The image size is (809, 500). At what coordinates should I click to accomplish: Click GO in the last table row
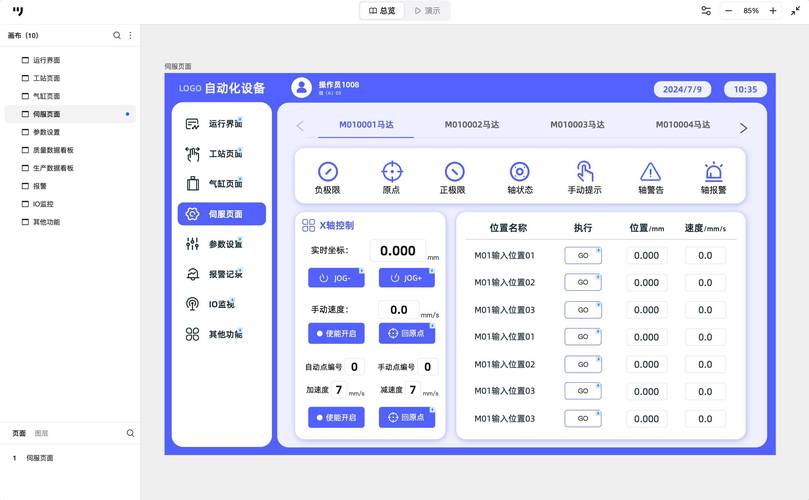583,418
